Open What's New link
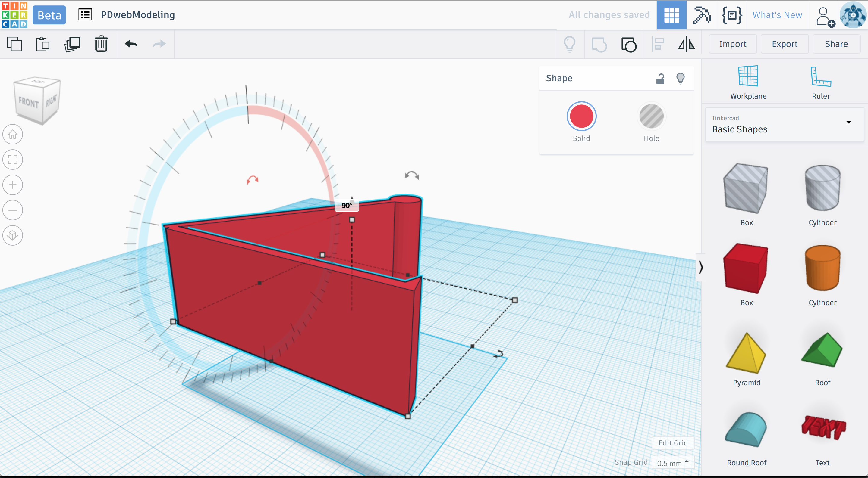The width and height of the screenshot is (868, 478). [777, 15]
